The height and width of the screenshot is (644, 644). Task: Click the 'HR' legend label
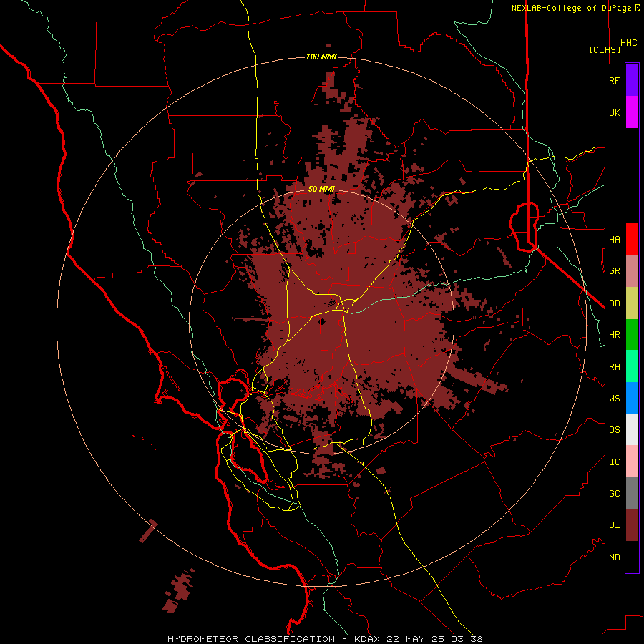(614, 335)
